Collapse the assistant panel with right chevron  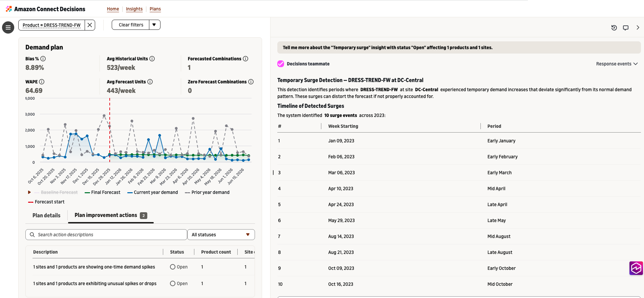click(638, 28)
